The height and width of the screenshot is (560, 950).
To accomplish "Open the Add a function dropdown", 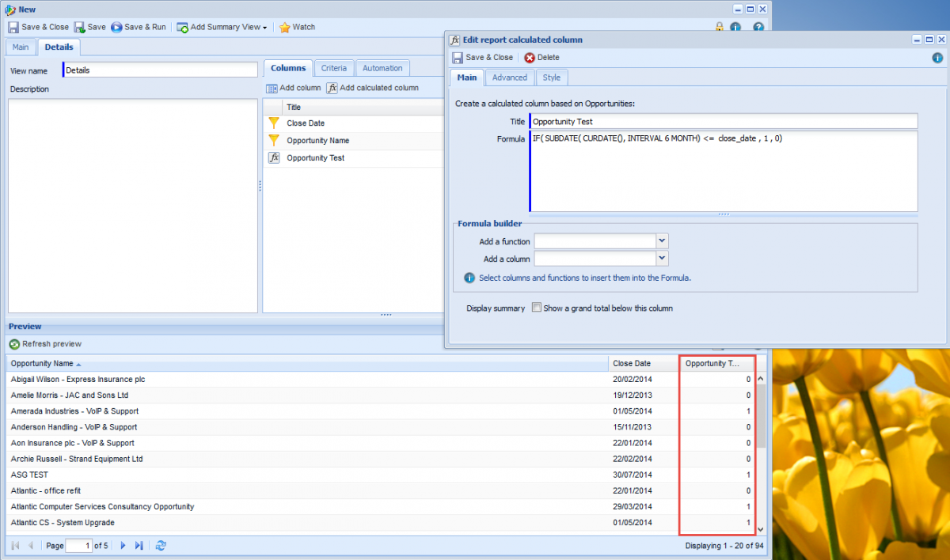I will coord(663,241).
